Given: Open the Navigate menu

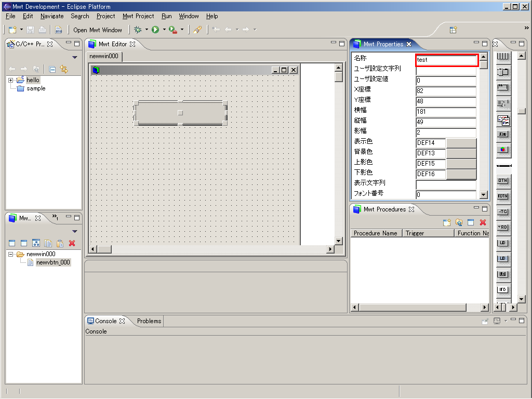Looking at the screenshot, I should [x=52, y=16].
